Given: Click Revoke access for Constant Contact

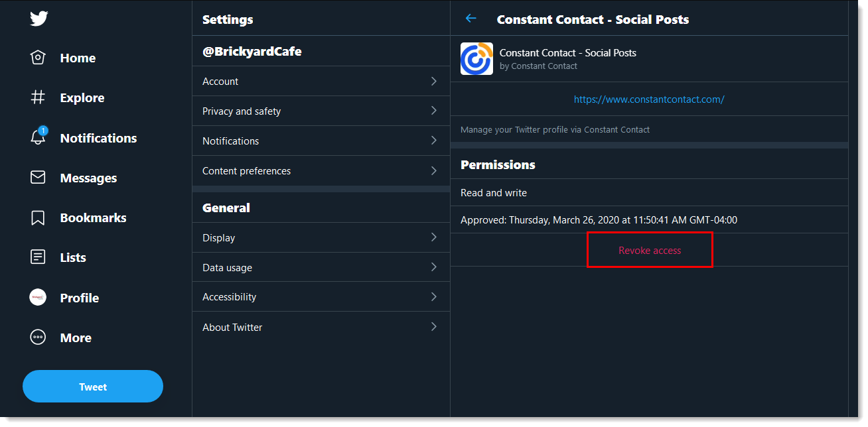Looking at the screenshot, I should point(650,250).
